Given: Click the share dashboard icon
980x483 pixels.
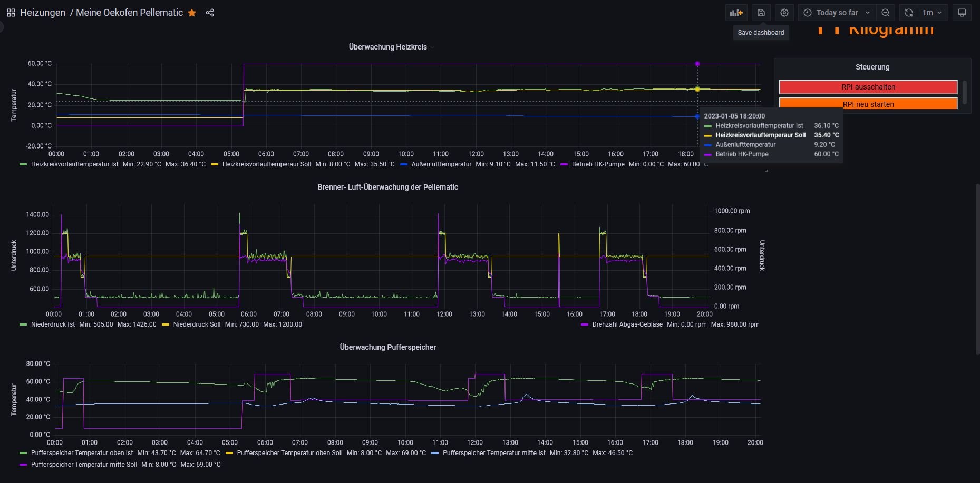Looking at the screenshot, I should (210, 13).
